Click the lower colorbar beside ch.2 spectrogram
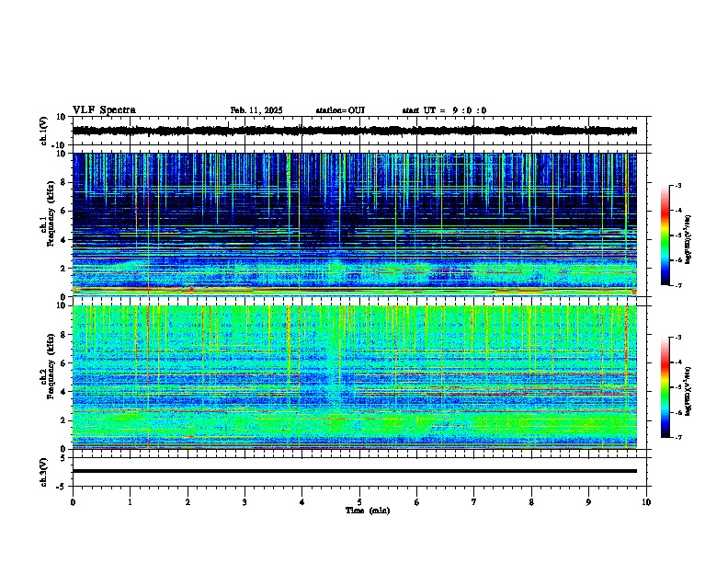Image resolution: width=728 pixels, height=563 pixels. click(x=665, y=387)
